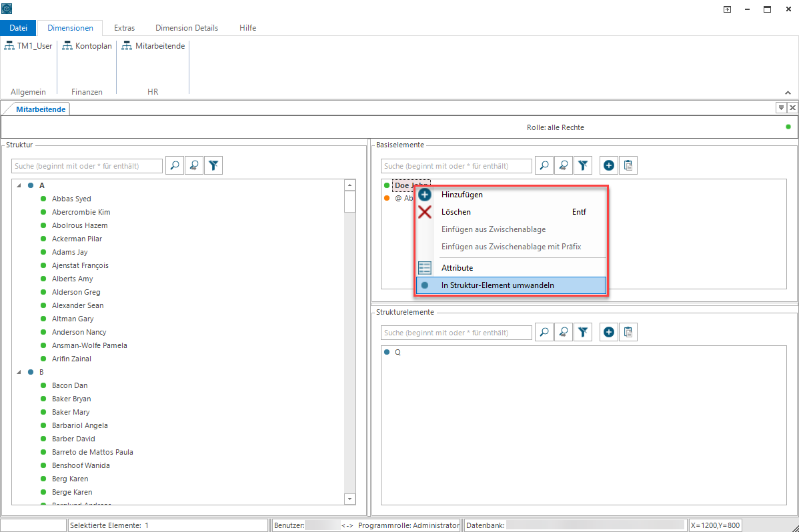Click search icon in Struktur panel
Image resolution: width=799 pixels, height=532 pixels.
(x=175, y=165)
